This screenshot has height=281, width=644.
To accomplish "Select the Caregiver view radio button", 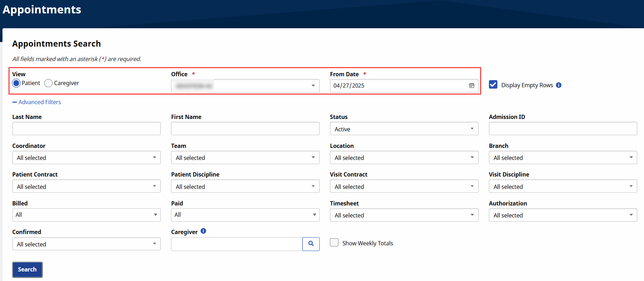I will click(x=48, y=83).
